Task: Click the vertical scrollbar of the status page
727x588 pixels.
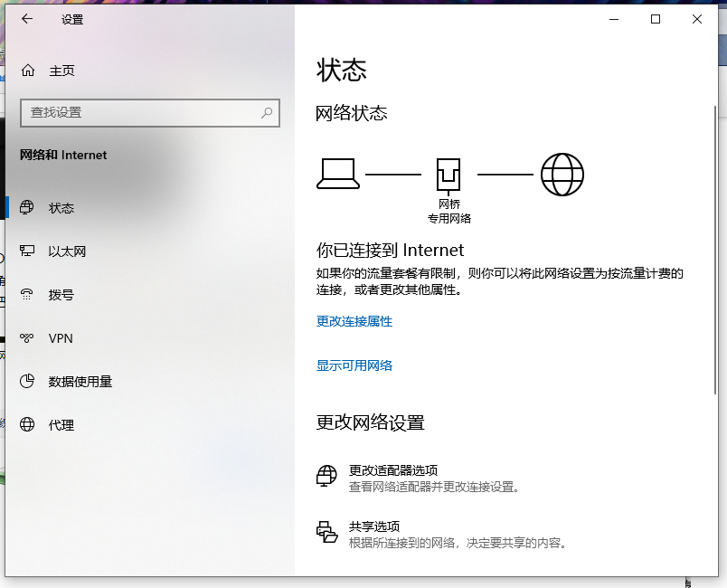Action: 714,251
